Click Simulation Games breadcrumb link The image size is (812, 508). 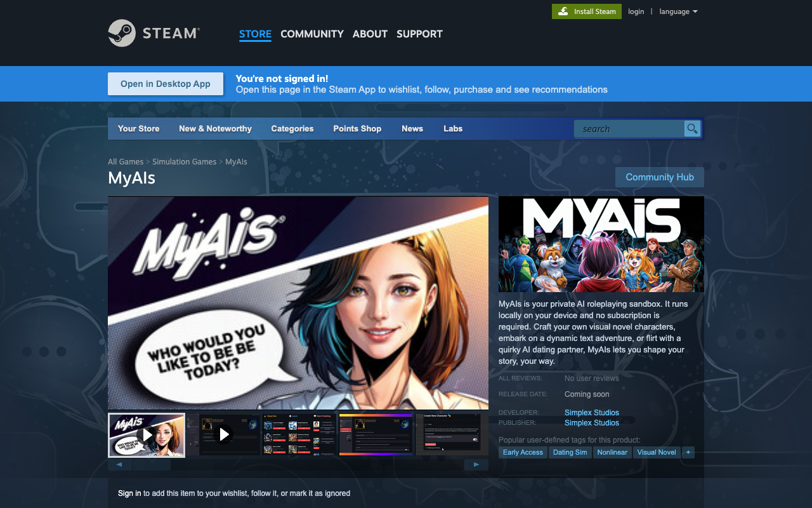click(185, 162)
